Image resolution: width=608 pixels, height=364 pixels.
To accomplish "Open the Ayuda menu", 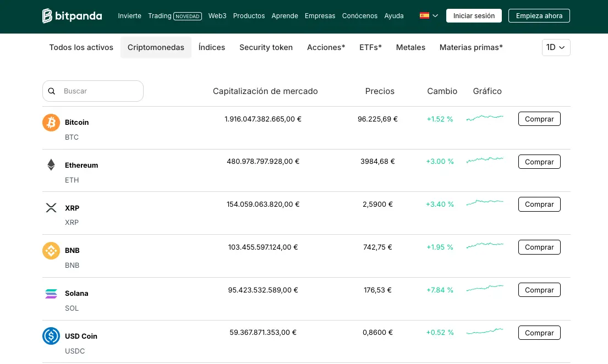I will pos(394,16).
